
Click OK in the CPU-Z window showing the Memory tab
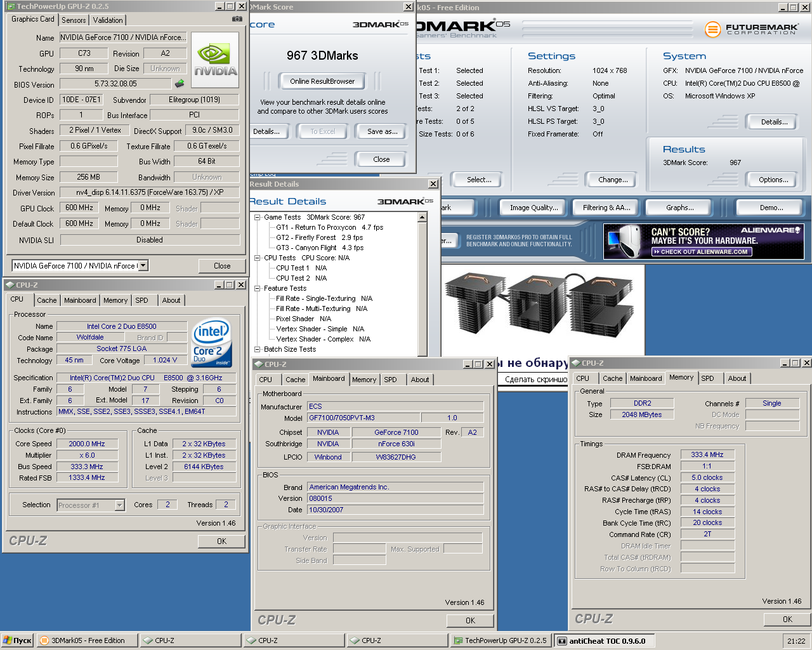click(x=787, y=620)
